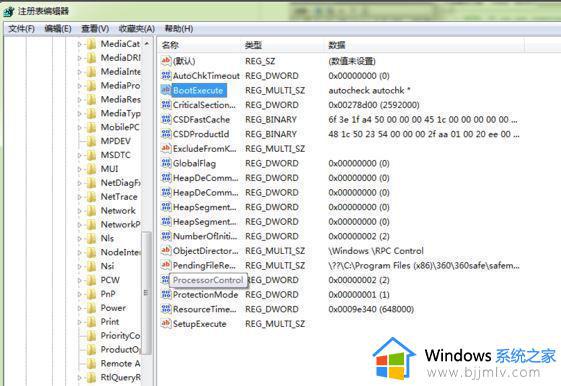The image size is (561, 386).
Task: Open the 收藏夹(A) menu
Action: pyautogui.click(x=137, y=29)
